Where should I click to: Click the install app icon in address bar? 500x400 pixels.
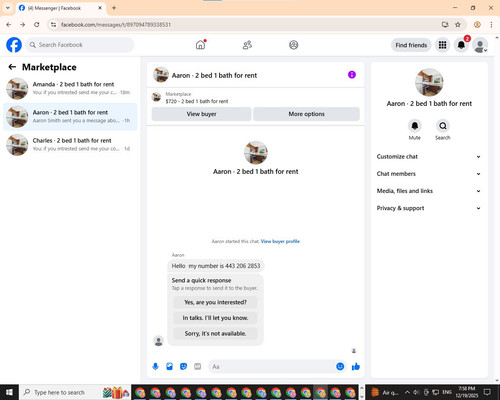pyautogui.click(x=445, y=25)
